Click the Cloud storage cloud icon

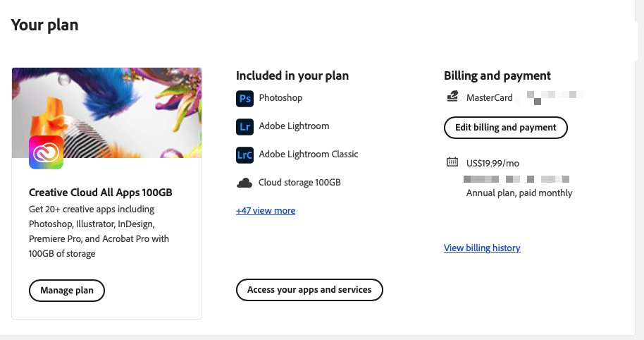point(244,183)
